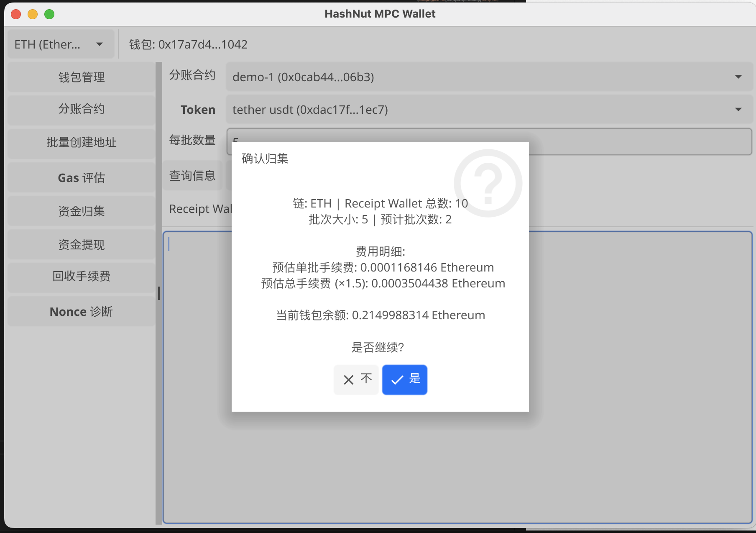Open 钱包管理 in the sidebar
Screen dimensions: 756x533
tap(82, 77)
